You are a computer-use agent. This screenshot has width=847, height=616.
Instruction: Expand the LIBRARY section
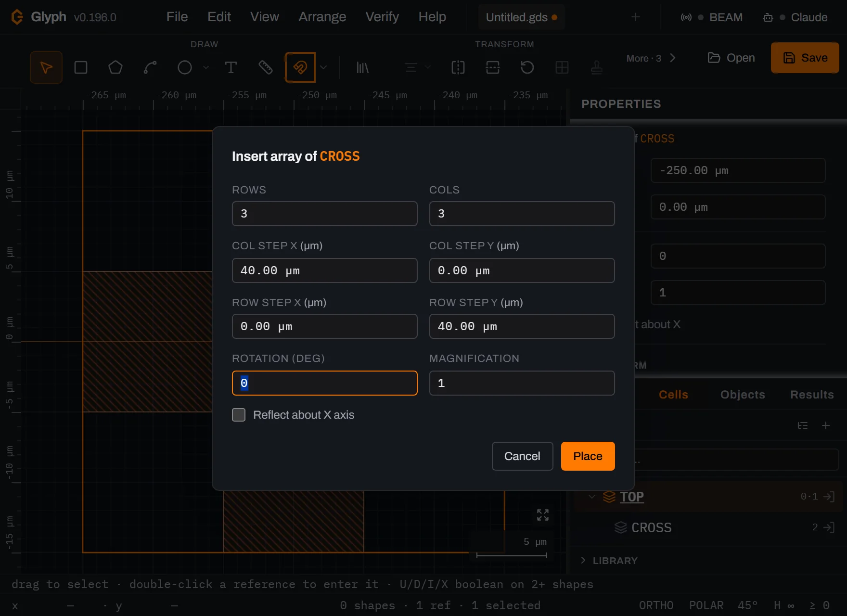[x=609, y=561]
